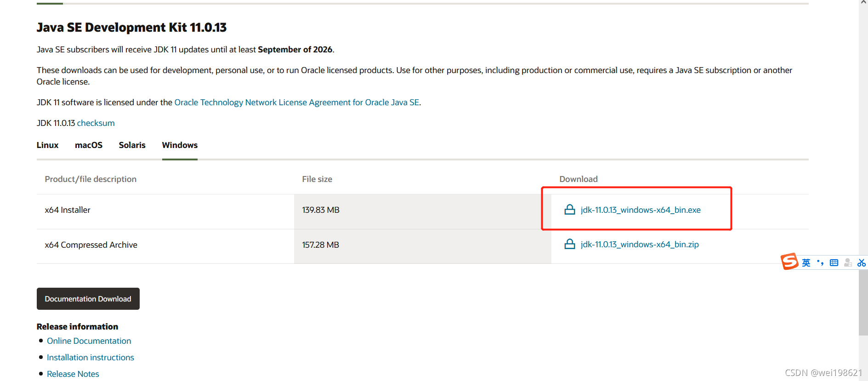868x381 pixels.
Task: Switch to the Solaris tab
Action: point(132,145)
